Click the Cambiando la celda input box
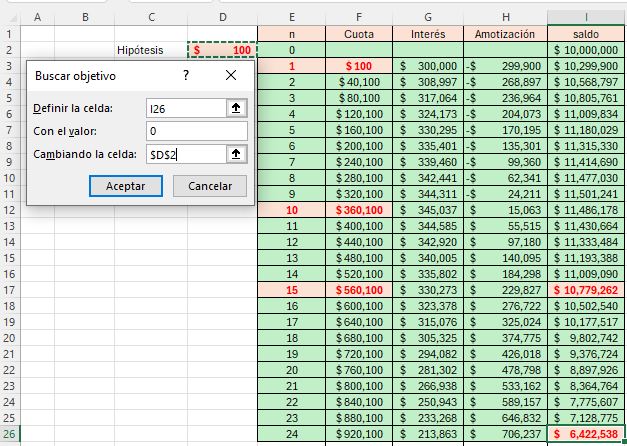This screenshot has height=446, width=627. pos(184,153)
